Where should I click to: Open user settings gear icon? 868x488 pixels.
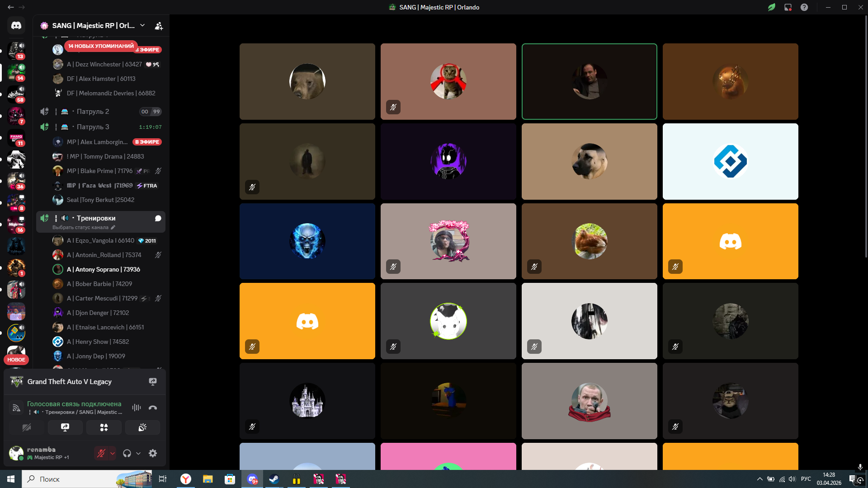[x=153, y=453]
